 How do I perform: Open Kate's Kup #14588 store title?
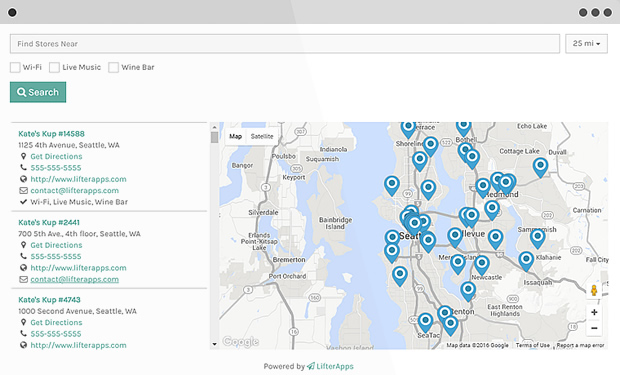pos(51,134)
